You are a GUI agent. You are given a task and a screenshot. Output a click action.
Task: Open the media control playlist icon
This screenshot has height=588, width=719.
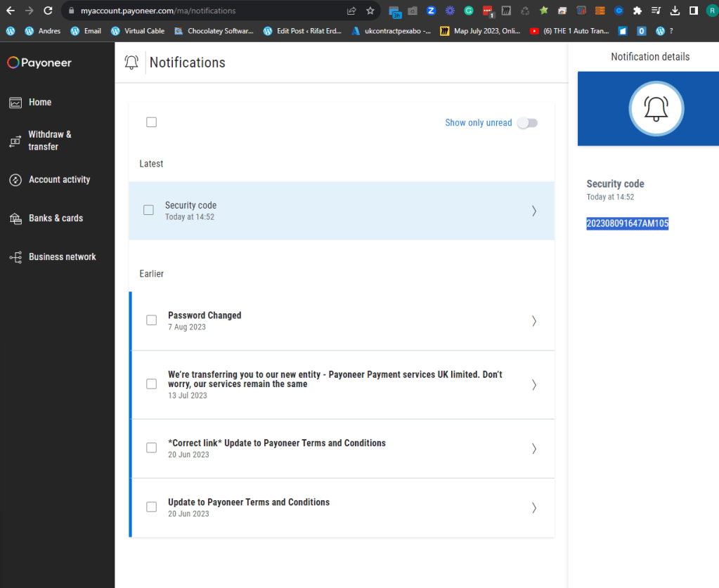point(656,11)
